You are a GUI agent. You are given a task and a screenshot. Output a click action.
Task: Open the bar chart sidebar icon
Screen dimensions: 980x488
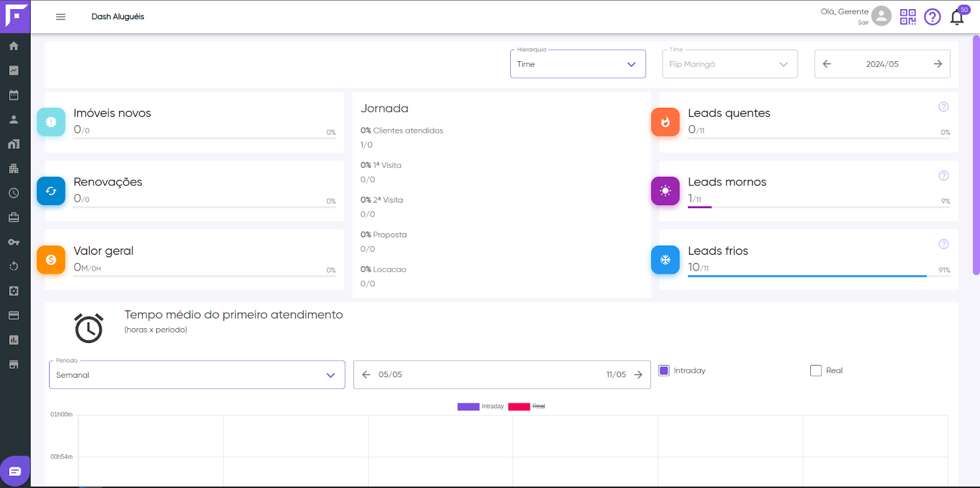13,340
